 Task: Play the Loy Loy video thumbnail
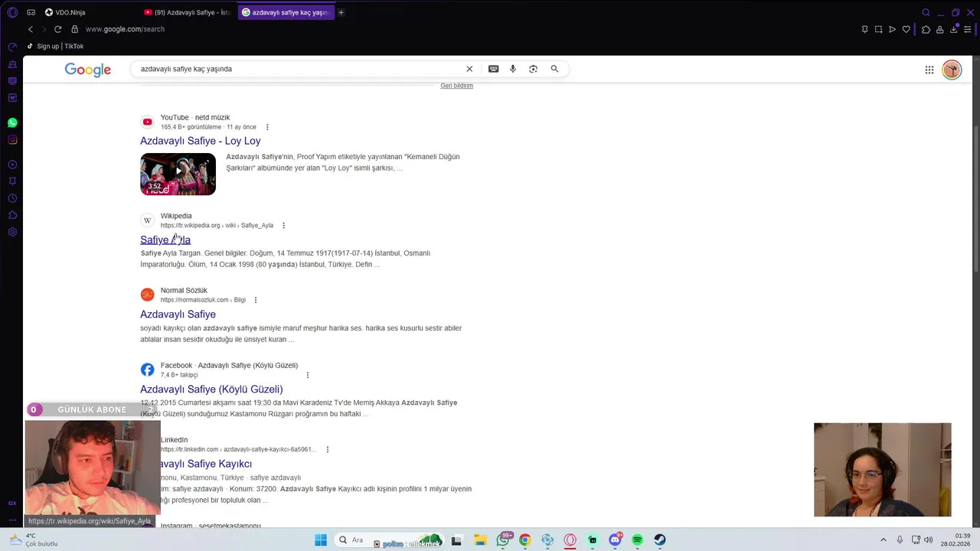coord(178,174)
